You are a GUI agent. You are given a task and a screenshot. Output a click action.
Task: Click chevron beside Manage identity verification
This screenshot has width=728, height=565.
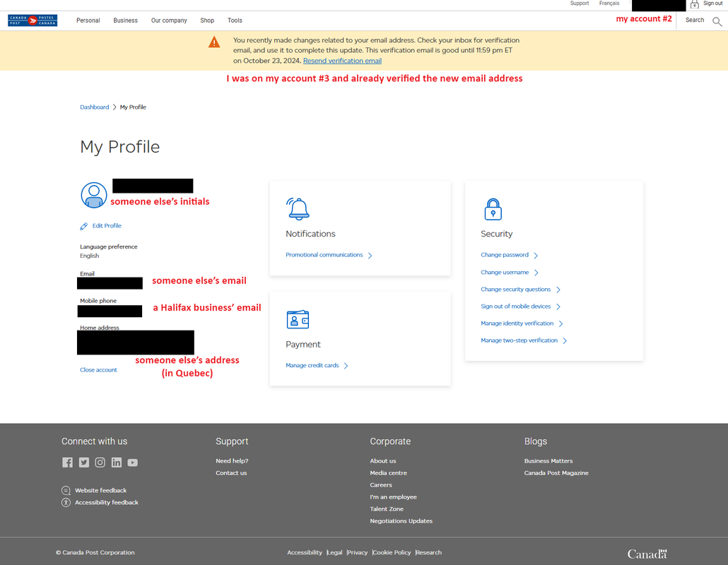click(561, 323)
